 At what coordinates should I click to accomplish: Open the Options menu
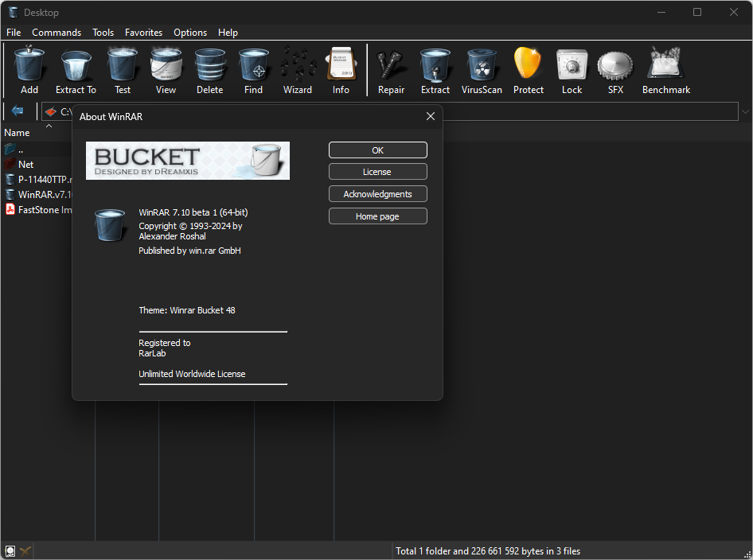click(x=190, y=32)
